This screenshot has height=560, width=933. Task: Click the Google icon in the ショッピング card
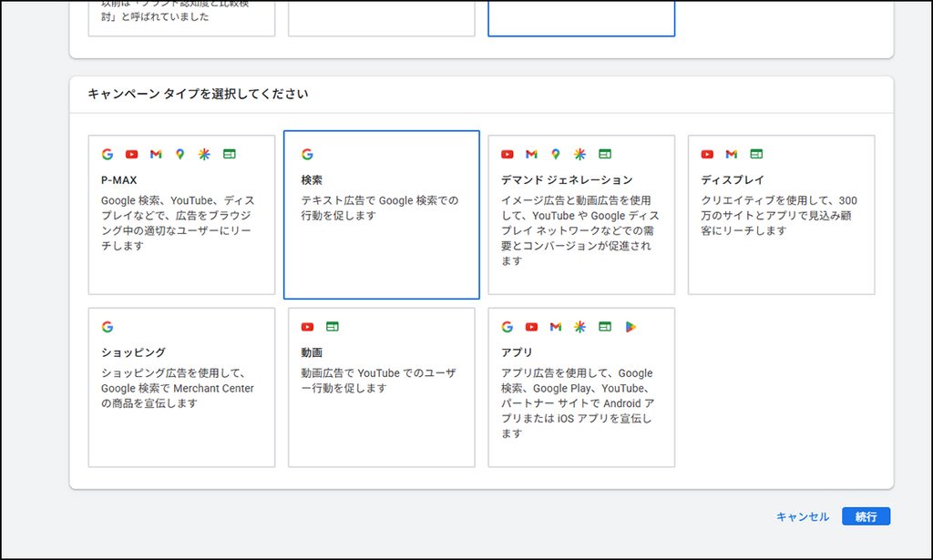tap(108, 326)
